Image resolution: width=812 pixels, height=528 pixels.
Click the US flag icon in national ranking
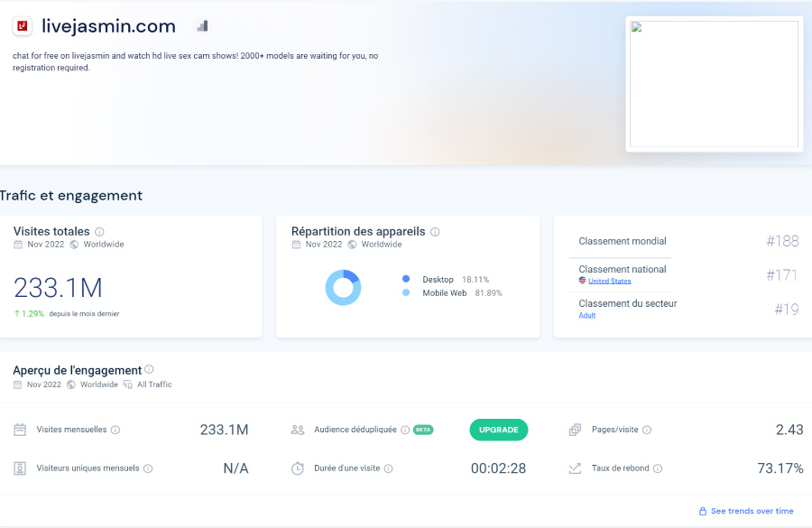tap(582, 281)
